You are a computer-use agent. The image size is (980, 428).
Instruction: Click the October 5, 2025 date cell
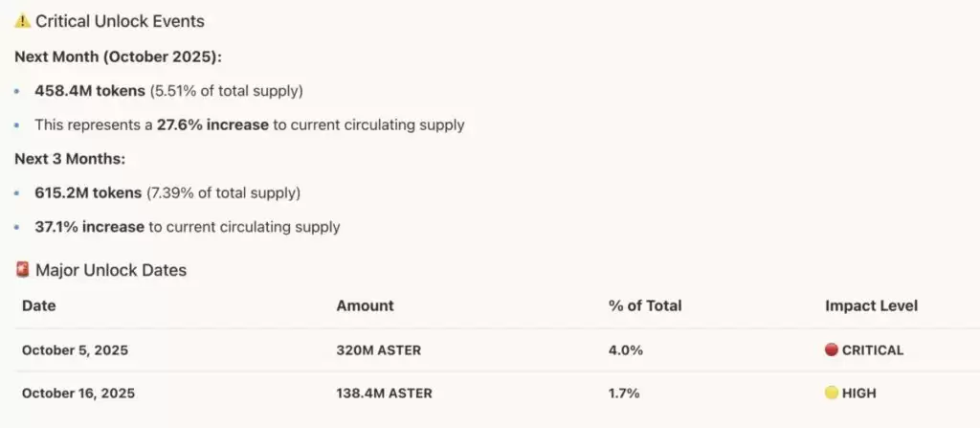pyautogui.click(x=75, y=350)
